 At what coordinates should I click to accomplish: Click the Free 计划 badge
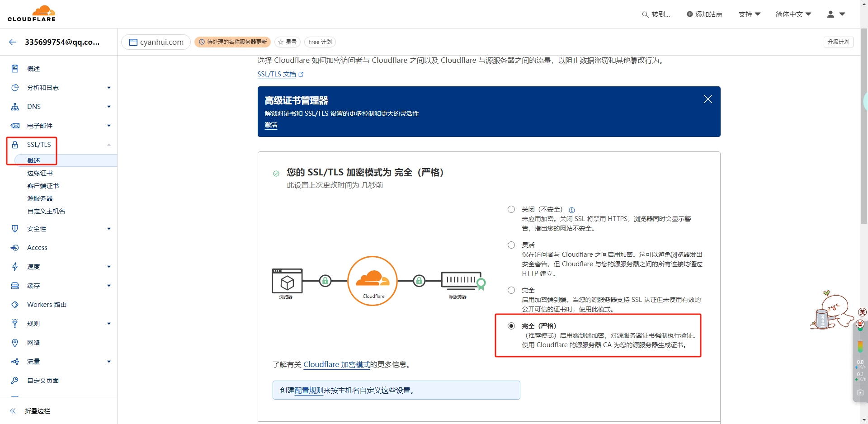[320, 42]
